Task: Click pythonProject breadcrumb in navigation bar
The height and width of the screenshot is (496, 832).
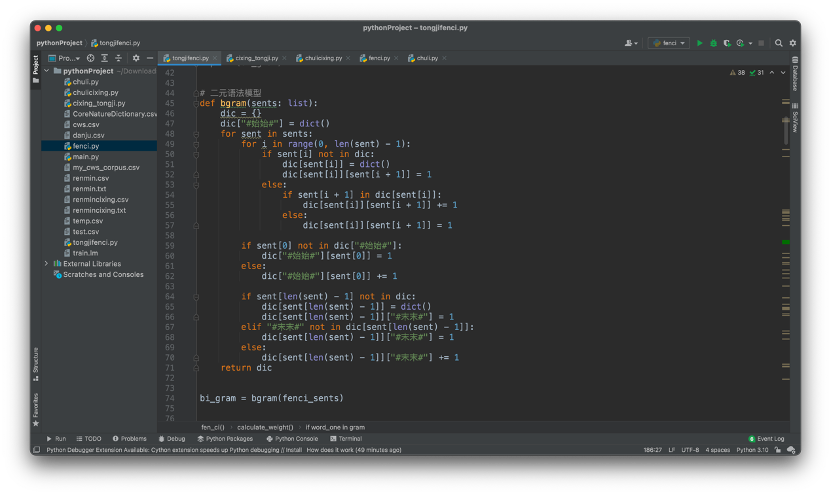Action: pyautogui.click(x=59, y=43)
